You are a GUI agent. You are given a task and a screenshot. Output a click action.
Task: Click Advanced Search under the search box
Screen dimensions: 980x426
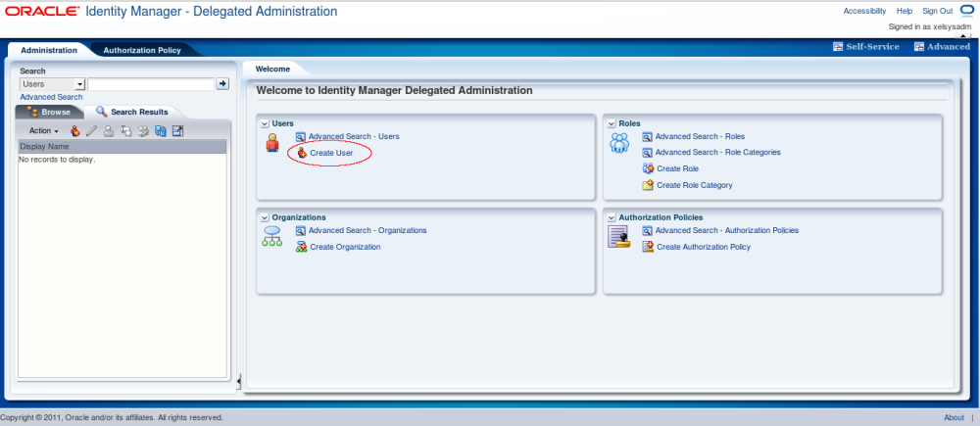click(x=51, y=97)
